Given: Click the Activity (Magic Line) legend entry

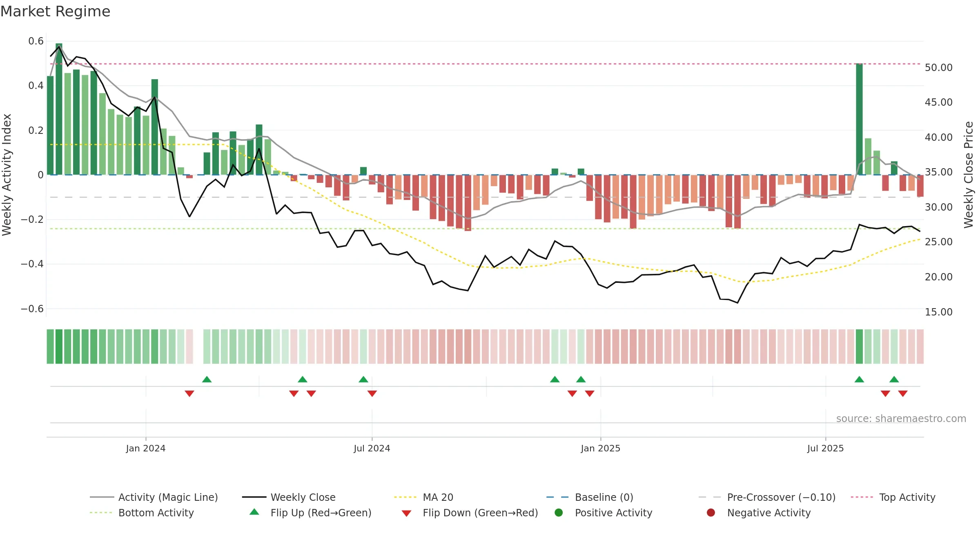Looking at the screenshot, I should pyautogui.click(x=154, y=497).
